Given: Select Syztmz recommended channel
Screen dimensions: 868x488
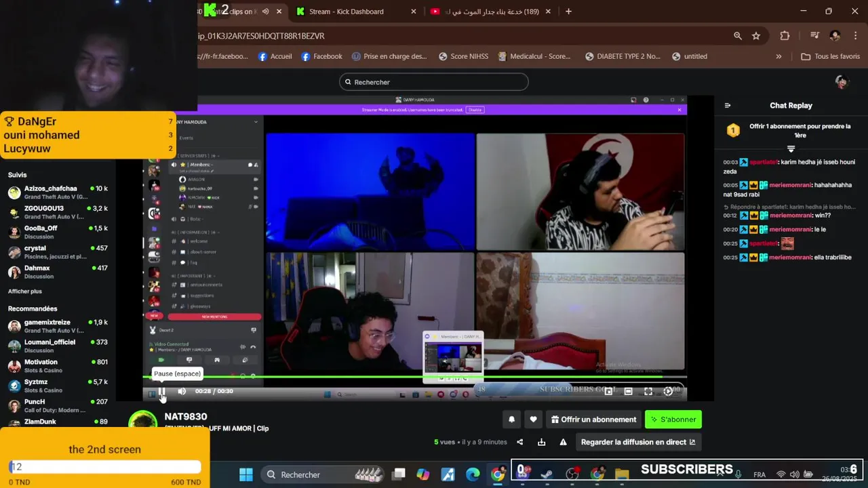Looking at the screenshot, I should [58, 386].
